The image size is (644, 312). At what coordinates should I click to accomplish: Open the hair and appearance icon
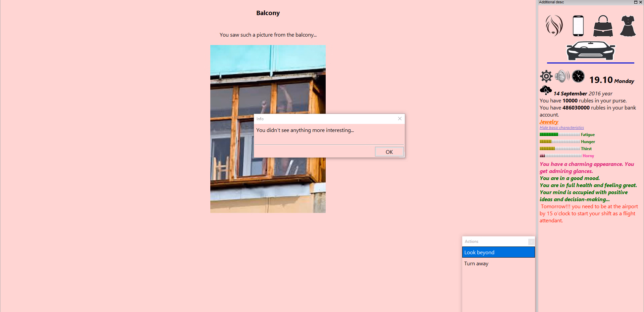click(554, 26)
